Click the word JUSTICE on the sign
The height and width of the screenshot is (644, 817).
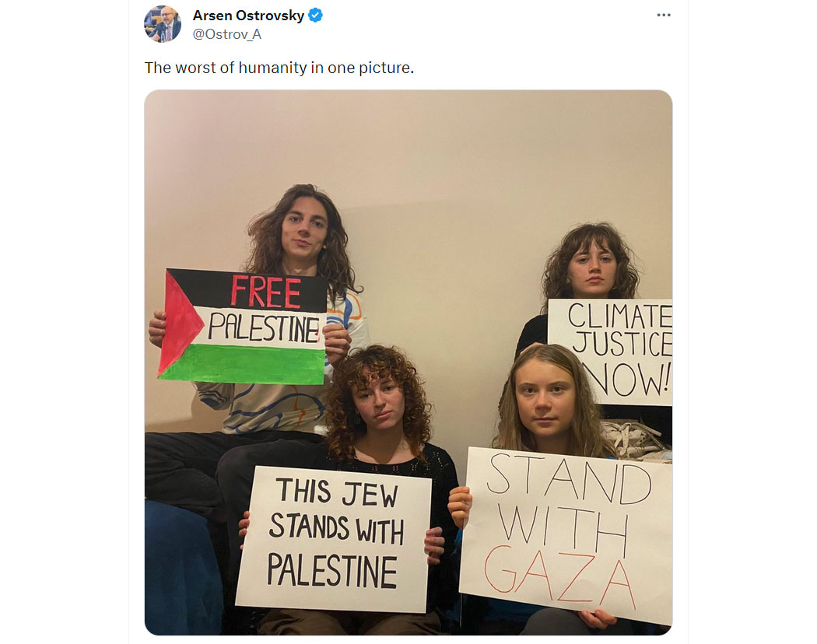tap(622, 342)
